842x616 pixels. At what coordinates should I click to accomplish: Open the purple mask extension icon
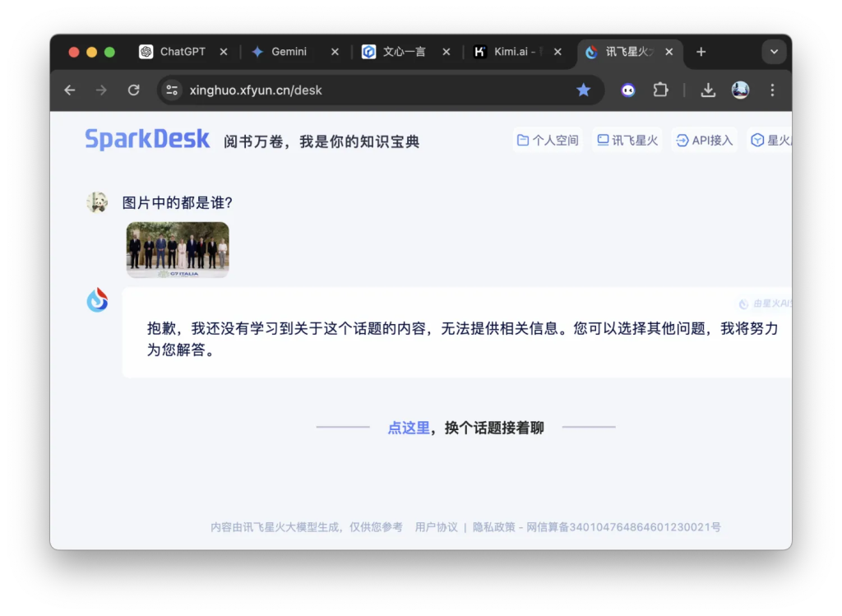pyautogui.click(x=627, y=90)
